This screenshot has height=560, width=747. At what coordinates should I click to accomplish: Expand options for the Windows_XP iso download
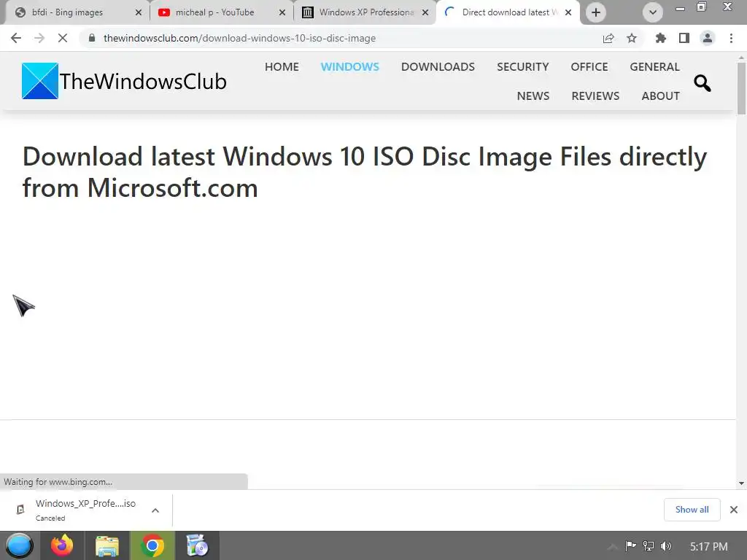pyautogui.click(x=155, y=510)
